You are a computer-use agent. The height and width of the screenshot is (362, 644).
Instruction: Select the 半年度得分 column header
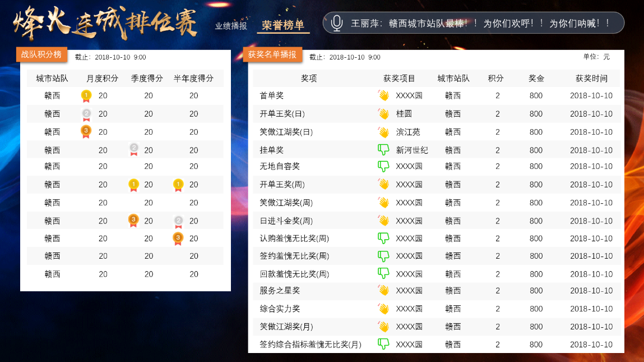(193, 78)
